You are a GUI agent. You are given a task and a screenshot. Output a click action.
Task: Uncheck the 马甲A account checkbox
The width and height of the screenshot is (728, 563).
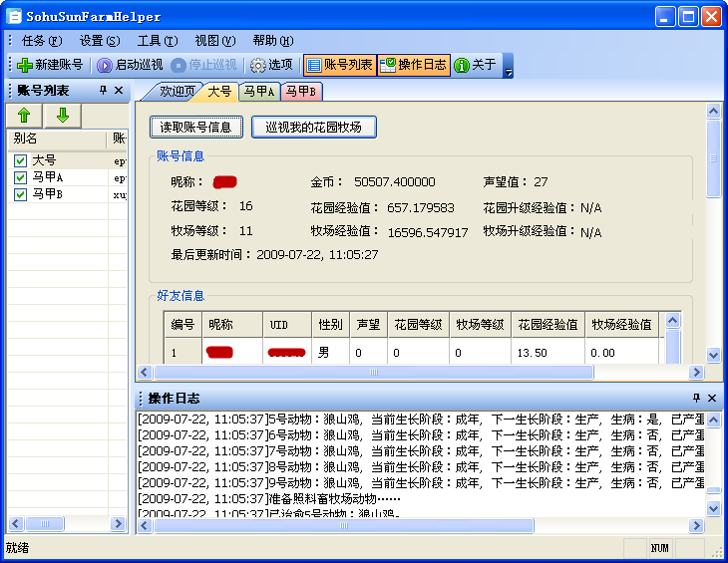20,177
